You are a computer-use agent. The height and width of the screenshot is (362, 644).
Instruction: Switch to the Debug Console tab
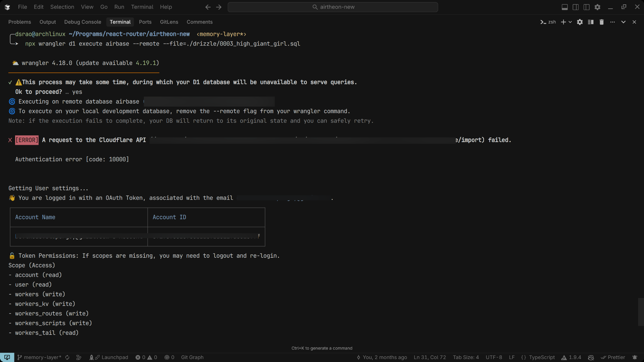83,22
